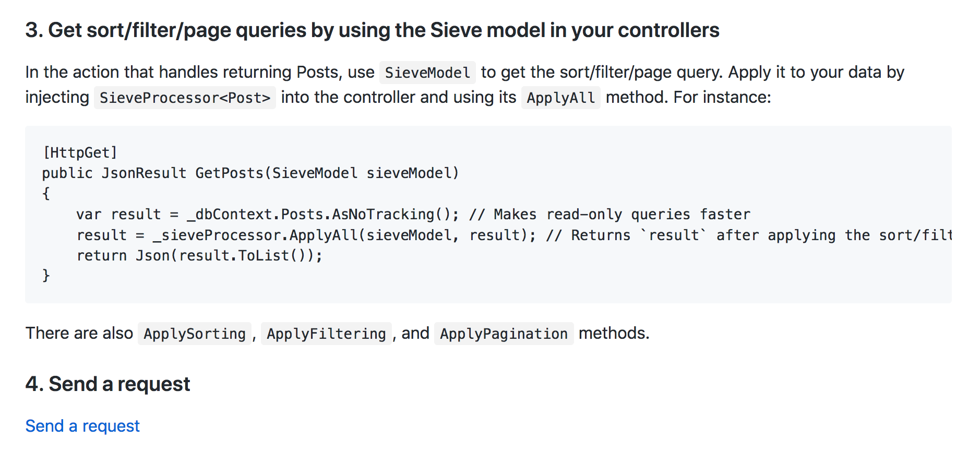Click the return Json(result.ToList()) line
Viewport: 980px width, 450px height.
[x=199, y=255]
